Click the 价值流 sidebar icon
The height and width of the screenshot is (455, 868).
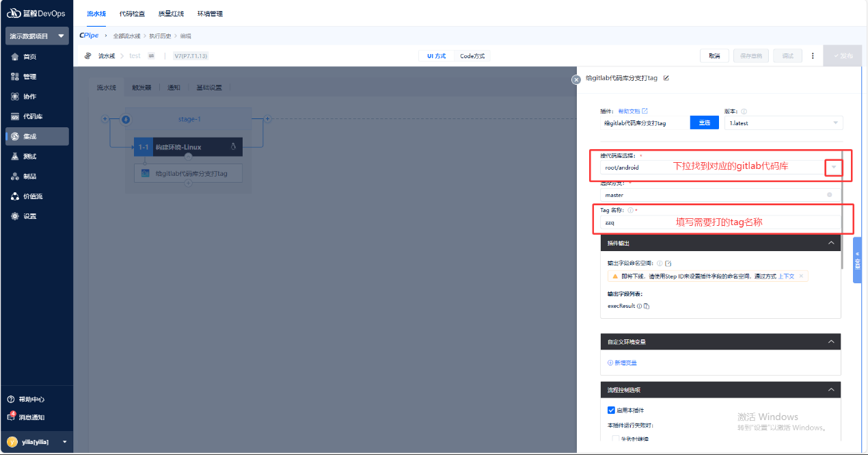[15, 196]
